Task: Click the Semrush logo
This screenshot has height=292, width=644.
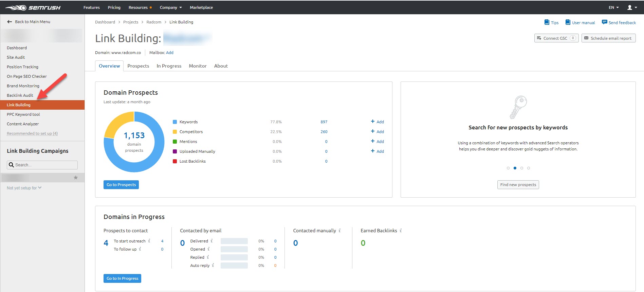Action: point(33,7)
